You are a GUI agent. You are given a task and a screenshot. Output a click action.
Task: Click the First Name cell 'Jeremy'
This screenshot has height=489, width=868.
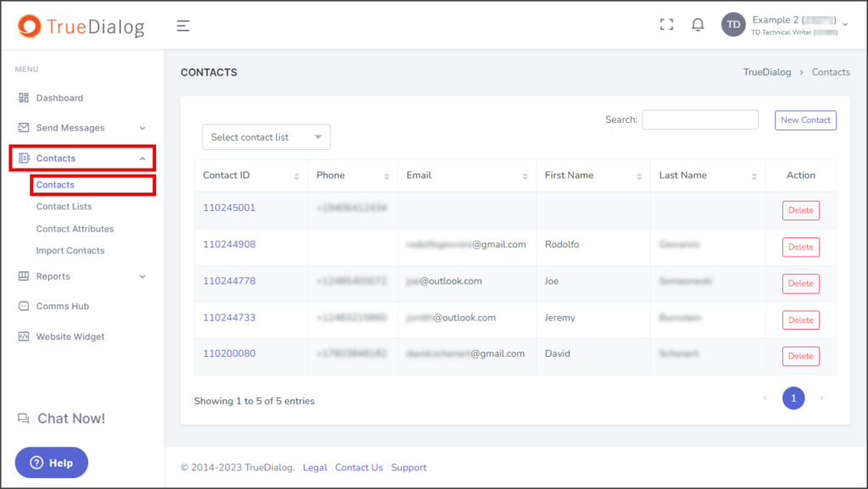[x=559, y=318]
